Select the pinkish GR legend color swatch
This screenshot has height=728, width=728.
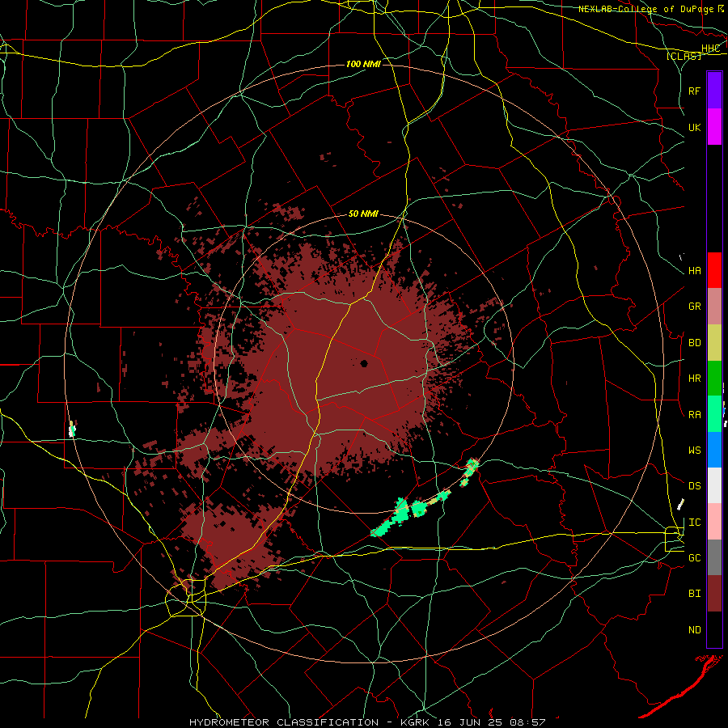pyautogui.click(x=714, y=307)
